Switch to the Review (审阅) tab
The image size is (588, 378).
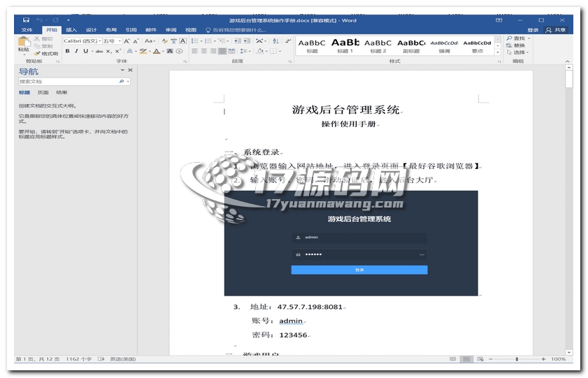coord(171,29)
